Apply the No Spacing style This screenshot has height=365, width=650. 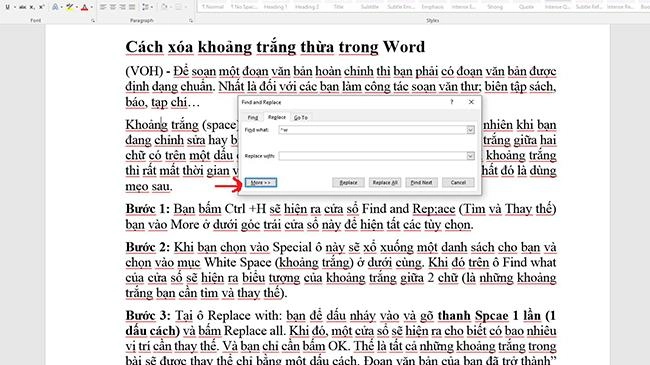click(244, 7)
